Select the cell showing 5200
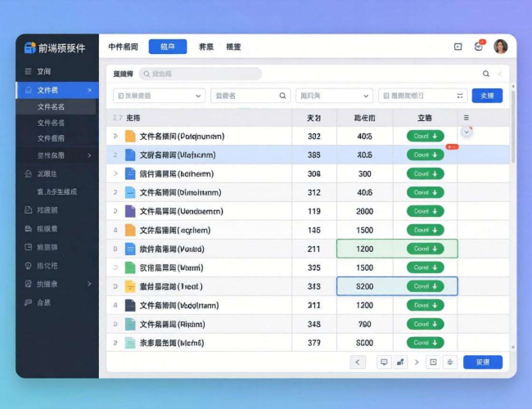The width and height of the screenshot is (532, 409). (x=365, y=286)
